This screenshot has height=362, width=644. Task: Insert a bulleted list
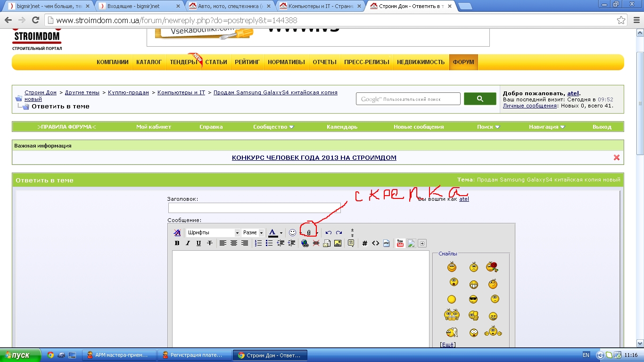tap(269, 243)
